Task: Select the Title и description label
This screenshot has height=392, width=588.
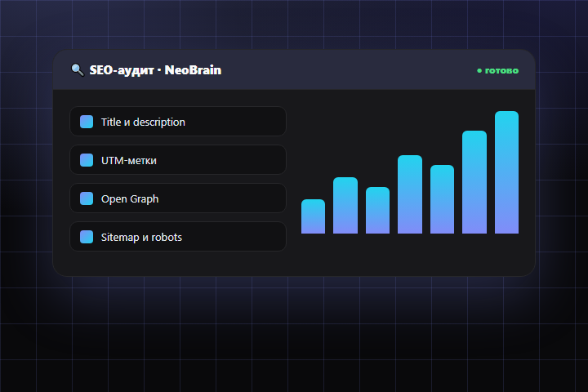Action: point(143,122)
